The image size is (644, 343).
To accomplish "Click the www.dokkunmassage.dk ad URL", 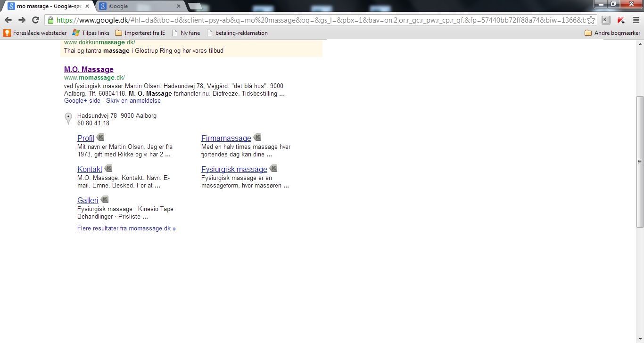I will (x=99, y=43).
